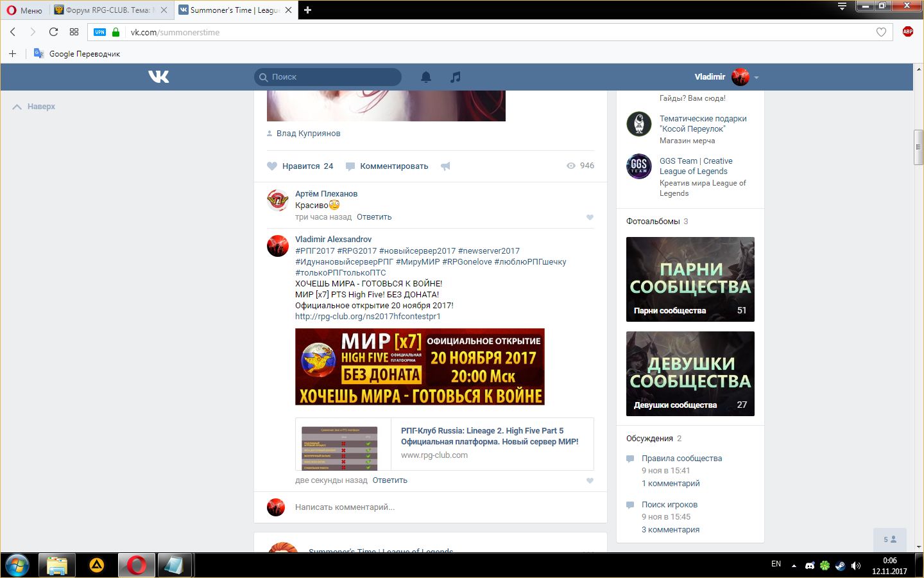This screenshot has height=578, width=924.
Task: Open the Обсуждения section
Action: (649, 439)
